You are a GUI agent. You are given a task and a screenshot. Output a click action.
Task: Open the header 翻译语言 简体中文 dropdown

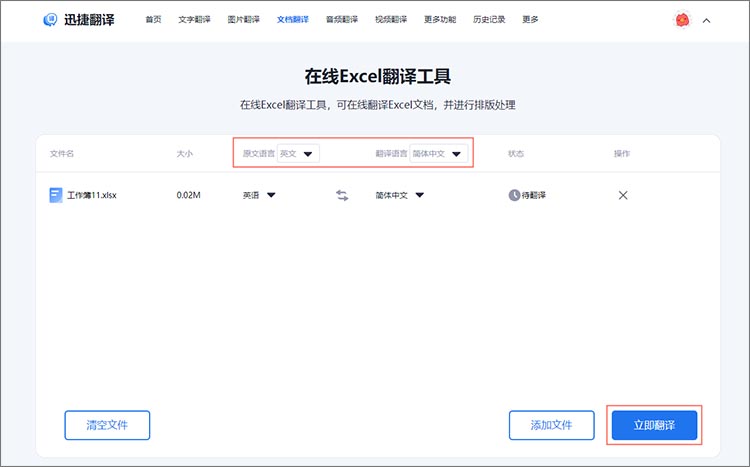point(439,154)
